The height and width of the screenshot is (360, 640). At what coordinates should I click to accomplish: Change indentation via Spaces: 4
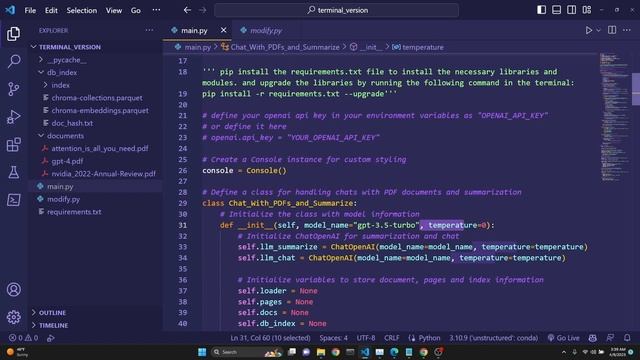tap(333, 338)
